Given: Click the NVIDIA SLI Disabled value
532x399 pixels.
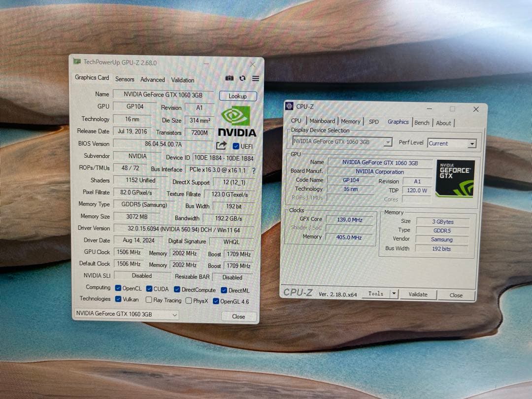Looking at the screenshot, I should (x=142, y=275).
